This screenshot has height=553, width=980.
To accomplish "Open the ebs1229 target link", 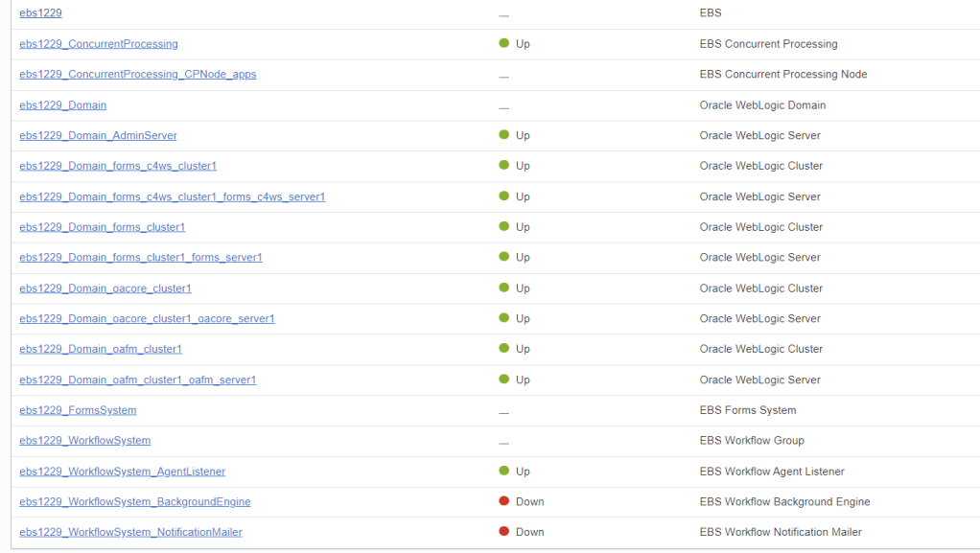I will pos(40,13).
